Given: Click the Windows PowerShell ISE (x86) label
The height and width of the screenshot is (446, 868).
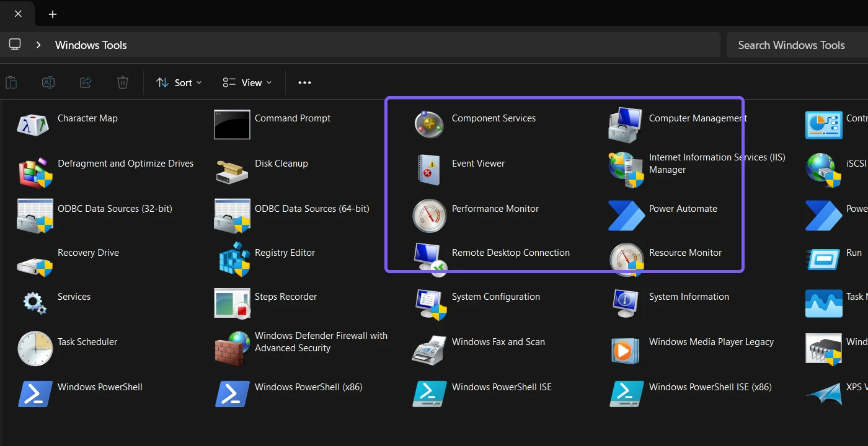Looking at the screenshot, I should pos(710,387).
